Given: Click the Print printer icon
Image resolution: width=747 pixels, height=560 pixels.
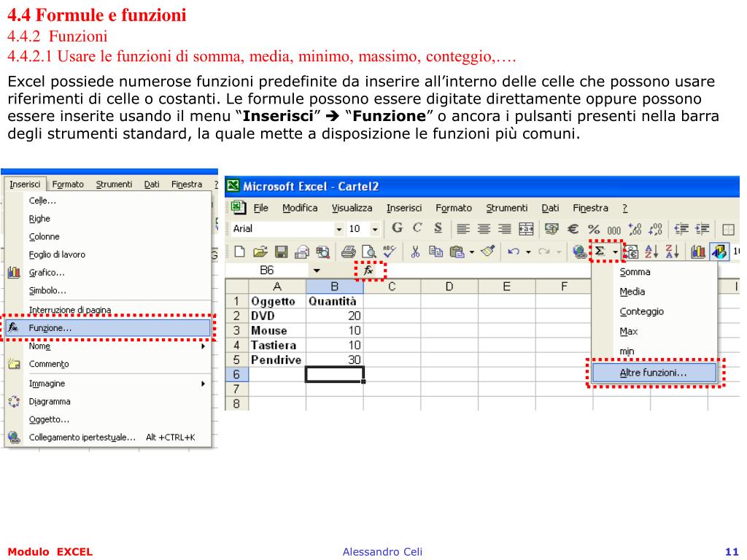Looking at the screenshot, I should click(348, 252).
